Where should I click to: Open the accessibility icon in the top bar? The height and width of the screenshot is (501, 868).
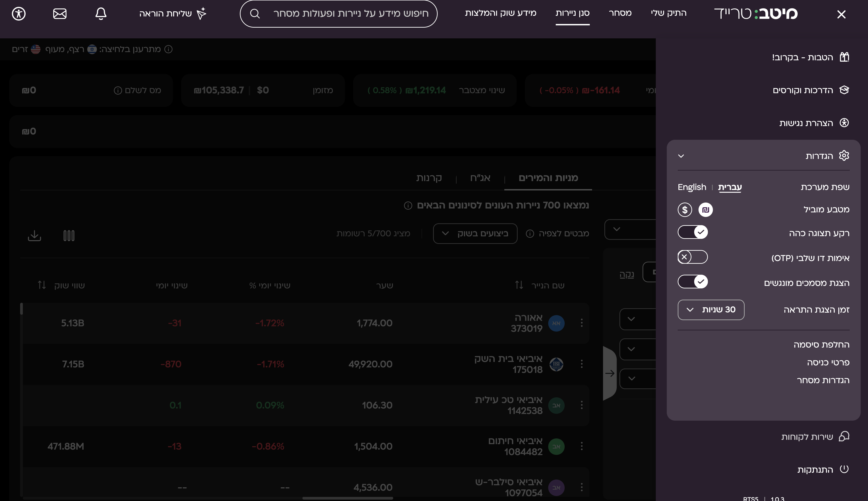coord(19,14)
